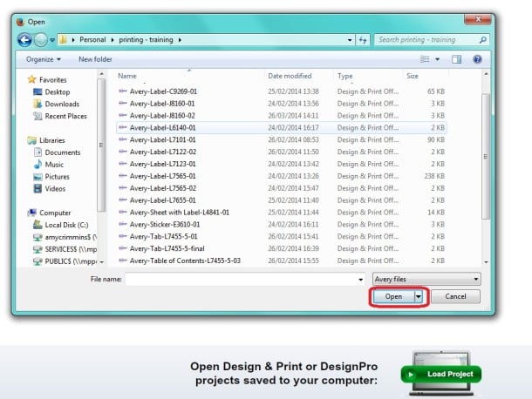532x399 pixels.
Task: Open the Documents library
Action: coord(57,152)
